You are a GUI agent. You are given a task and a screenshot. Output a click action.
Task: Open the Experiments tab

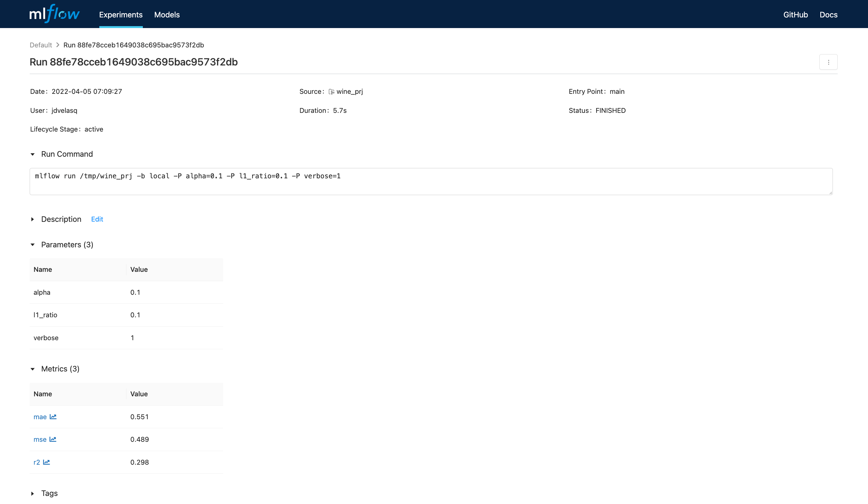[x=121, y=15]
